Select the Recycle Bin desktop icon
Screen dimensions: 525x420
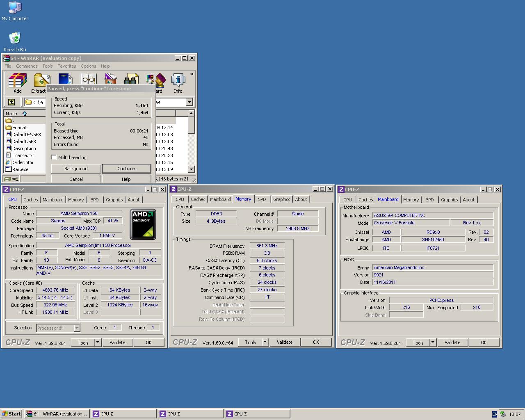coord(15,42)
